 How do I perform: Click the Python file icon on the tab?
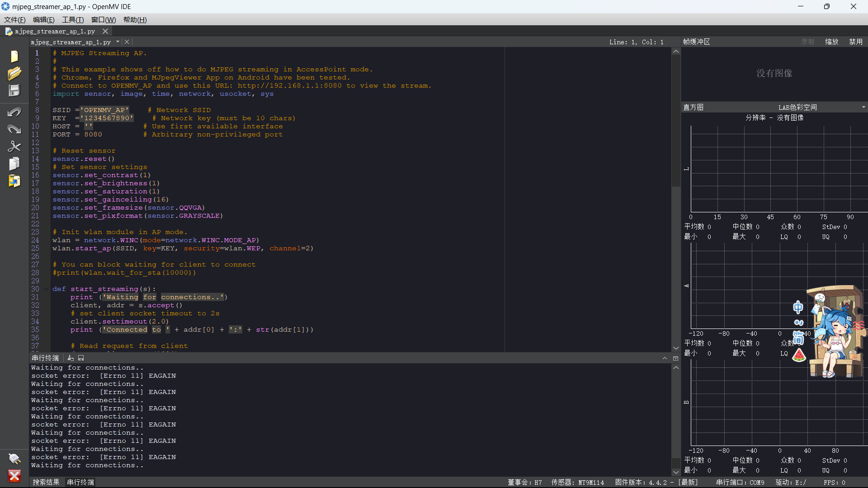tap(9, 31)
